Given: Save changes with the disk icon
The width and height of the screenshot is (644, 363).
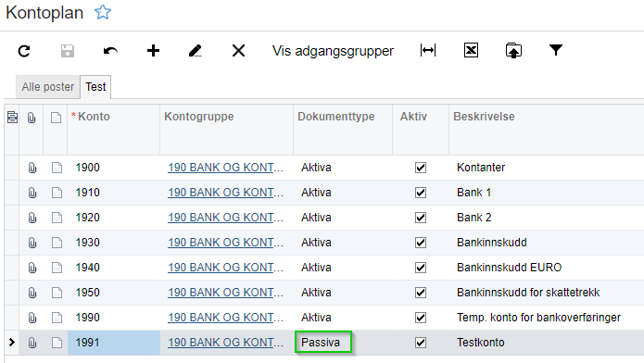Looking at the screenshot, I should (x=68, y=51).
